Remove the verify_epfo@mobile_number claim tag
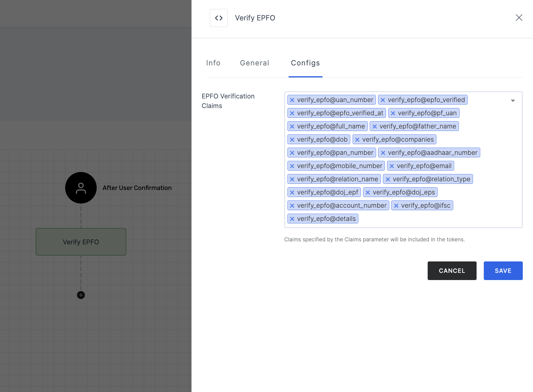This screenshot has height=392, width=533. pyautogui.click(x=292, y=166)
